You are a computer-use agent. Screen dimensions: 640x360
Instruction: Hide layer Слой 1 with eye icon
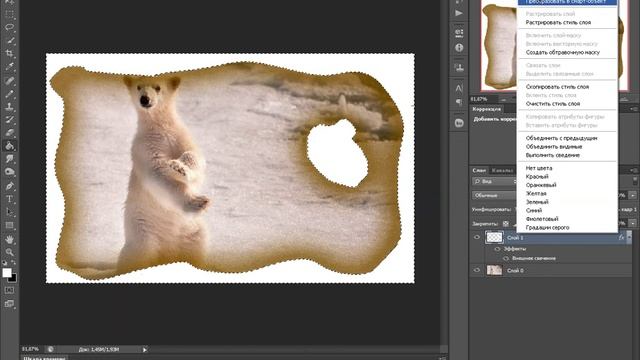click(x=477, y=237)
